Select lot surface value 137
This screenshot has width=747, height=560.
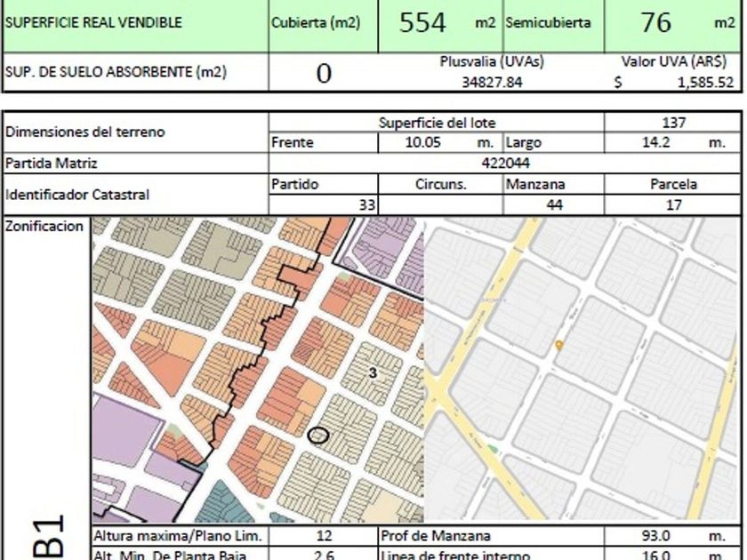(x=673, y=123)
